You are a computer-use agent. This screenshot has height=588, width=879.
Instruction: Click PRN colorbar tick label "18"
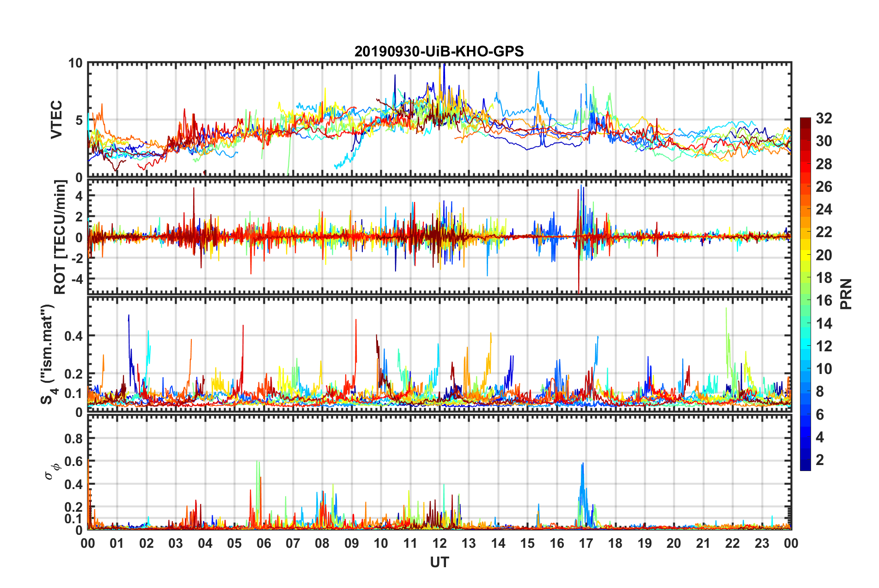[x=824, y=278]
